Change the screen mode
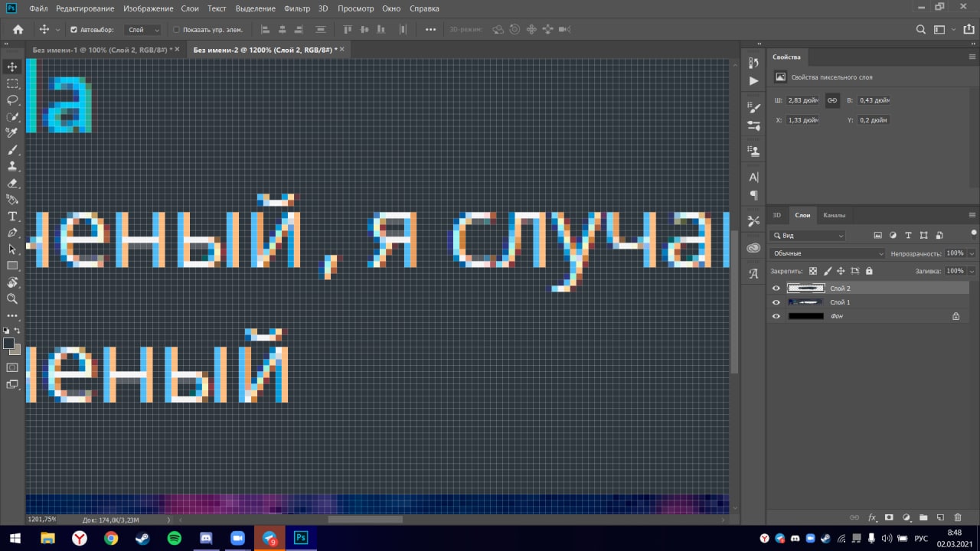This screenshot has height=551, width=980. 12,384
